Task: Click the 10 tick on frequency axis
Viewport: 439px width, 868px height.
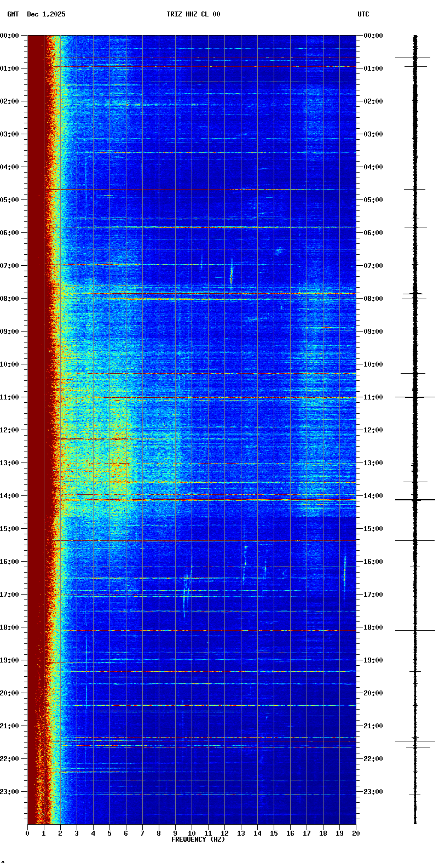Action: [x=192, y=833]
